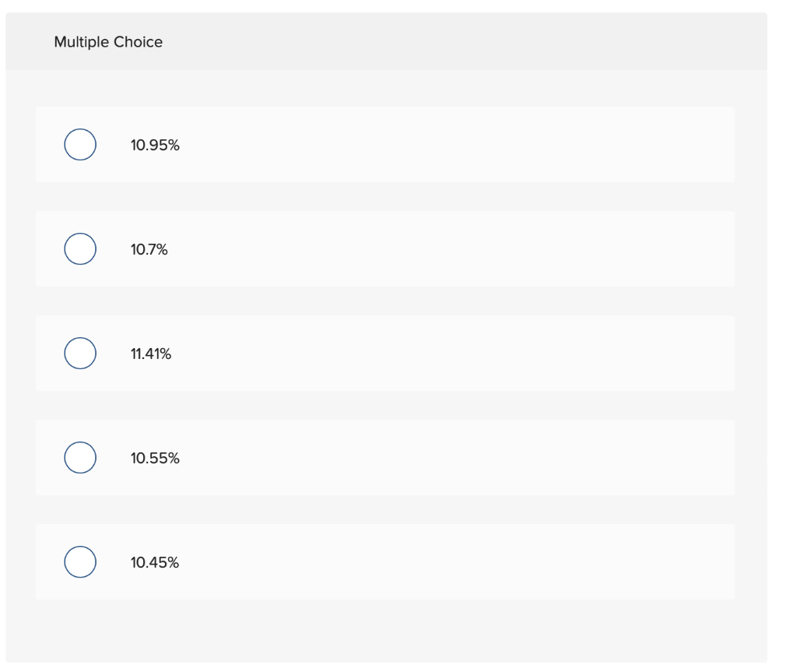
Task: Click empty space in the 10.7% option row
Action: click(467, 249)
